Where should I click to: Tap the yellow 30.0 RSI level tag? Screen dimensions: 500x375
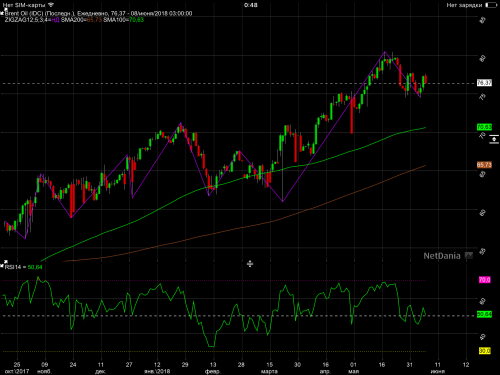[484, 351]
